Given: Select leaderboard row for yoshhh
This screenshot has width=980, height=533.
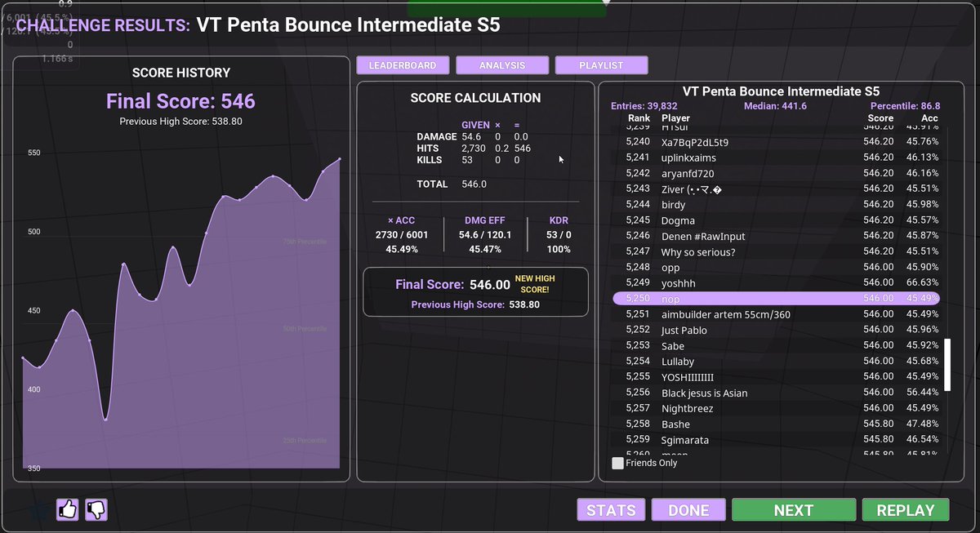Looking at the screenshot, I should [x=776, y=283].
